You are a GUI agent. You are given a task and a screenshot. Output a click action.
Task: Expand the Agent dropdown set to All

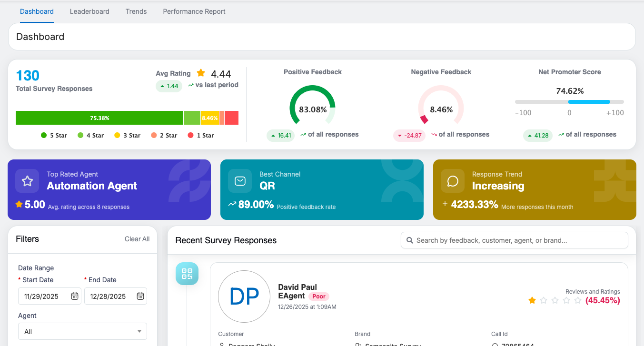point(82,332)
